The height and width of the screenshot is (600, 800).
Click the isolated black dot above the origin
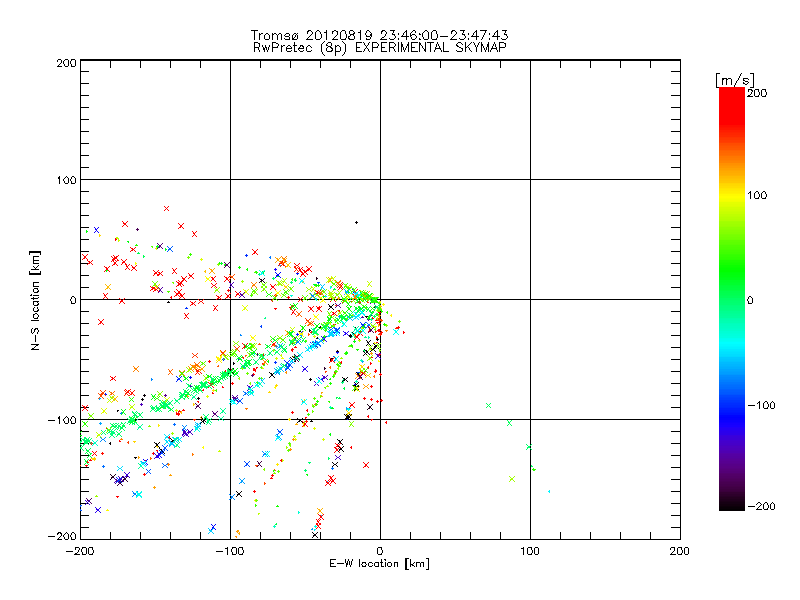357,222
